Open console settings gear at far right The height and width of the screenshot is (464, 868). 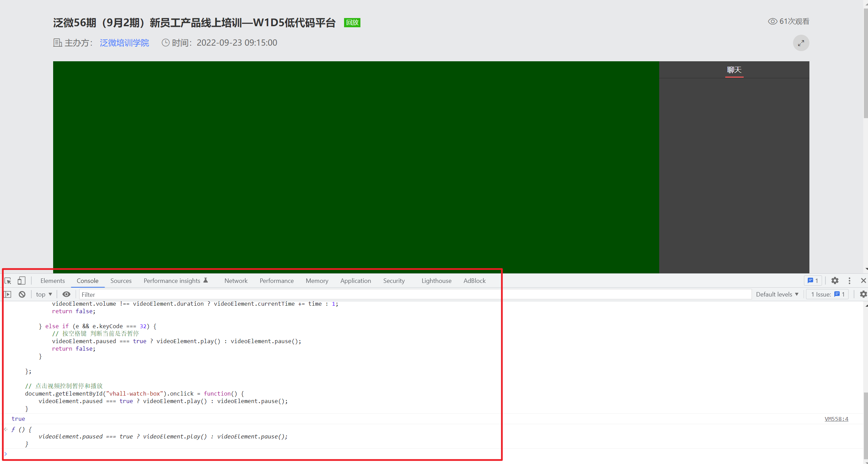[x=863, y=294]
